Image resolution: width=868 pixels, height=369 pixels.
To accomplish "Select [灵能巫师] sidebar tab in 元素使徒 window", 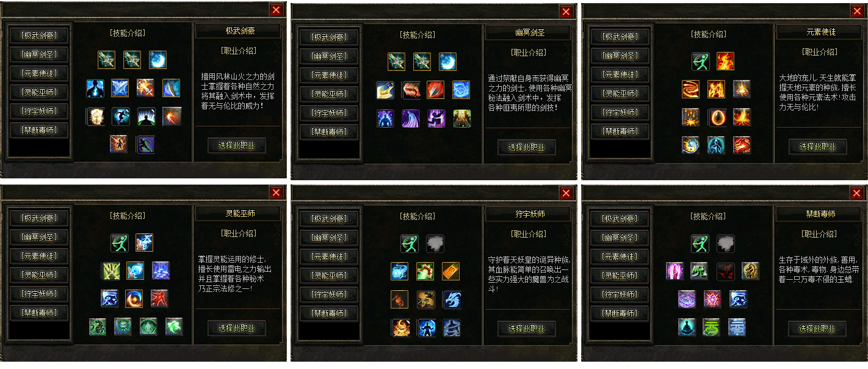I will [620, 93].
